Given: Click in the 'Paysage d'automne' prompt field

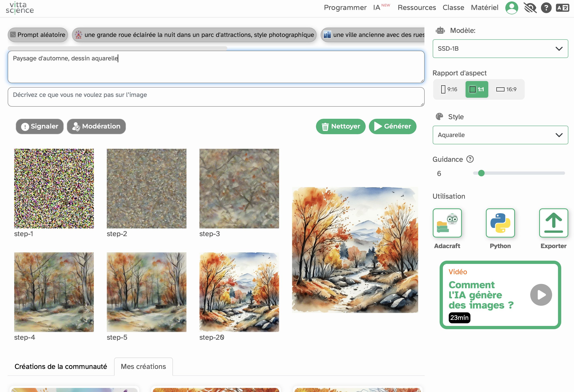Looking at the screenshot, I should [216, 67].
